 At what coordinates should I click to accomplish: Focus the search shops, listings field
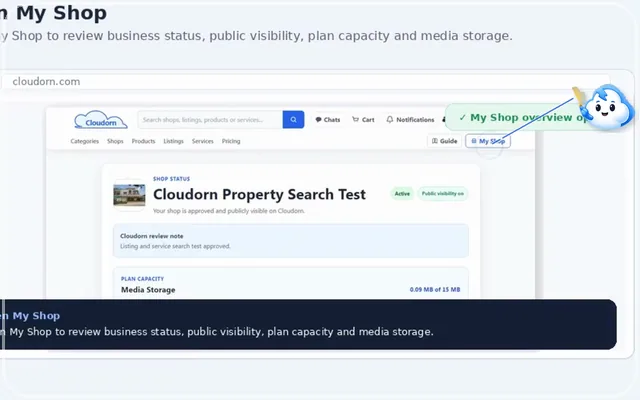click(210, 120)
